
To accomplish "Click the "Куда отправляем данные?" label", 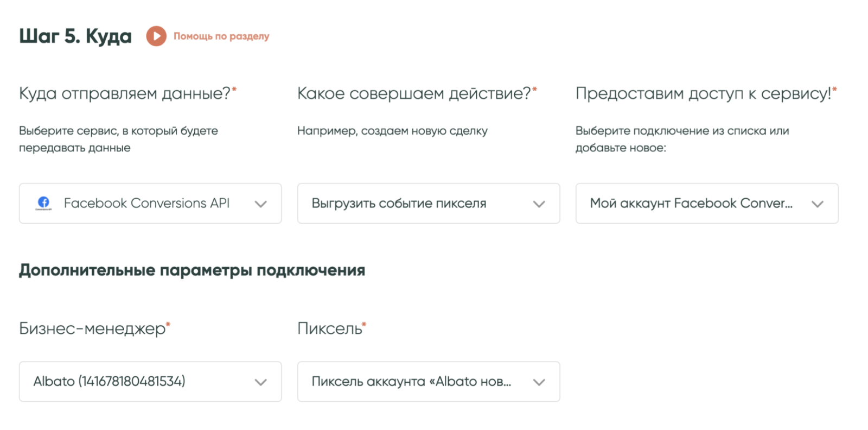I will [125, 93].
